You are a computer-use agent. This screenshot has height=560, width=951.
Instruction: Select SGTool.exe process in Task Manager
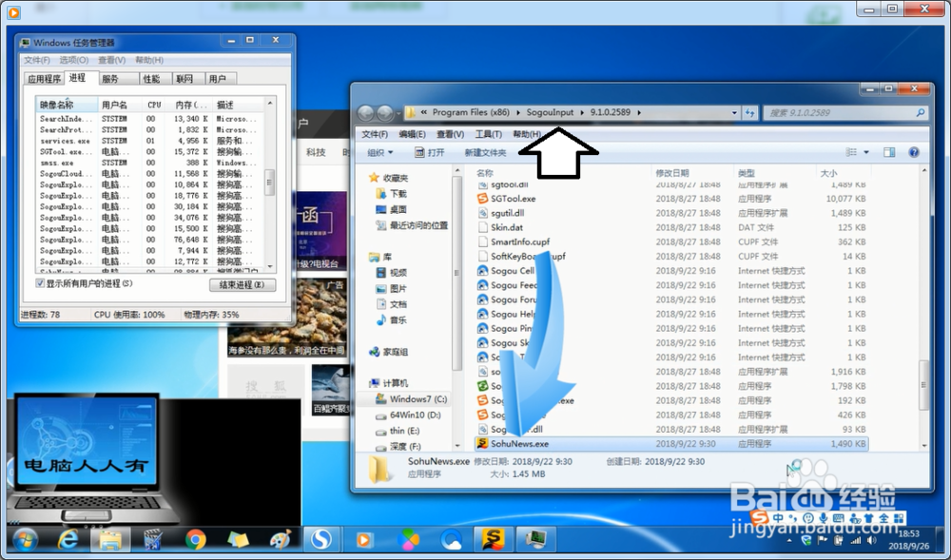149,151
